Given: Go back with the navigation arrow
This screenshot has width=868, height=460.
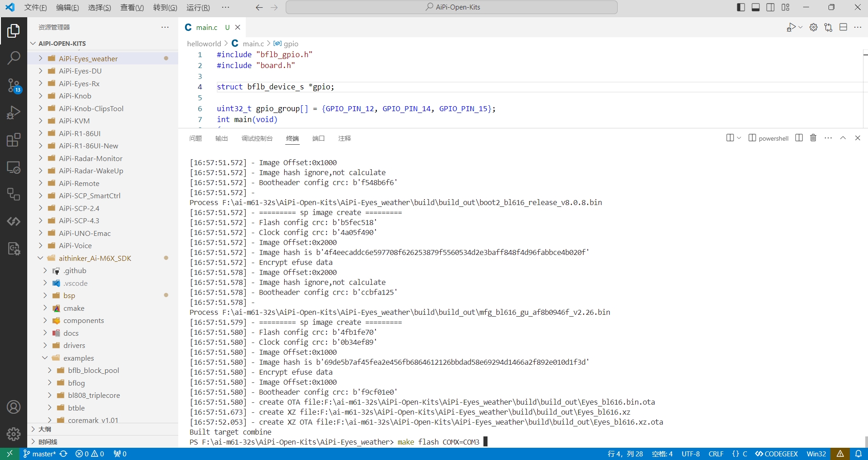Looking at the screenshot, I should coord(259,7).
